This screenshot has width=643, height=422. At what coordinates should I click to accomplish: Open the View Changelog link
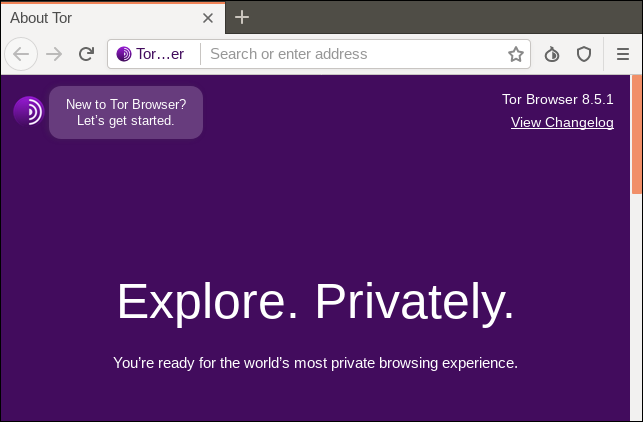[x=562, y=122]
